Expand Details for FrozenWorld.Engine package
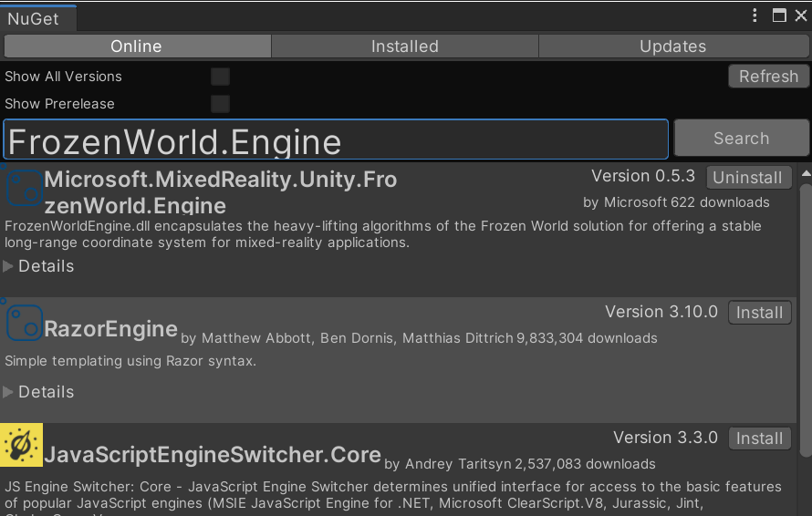 pyautogui.click(x=39, y=266)
